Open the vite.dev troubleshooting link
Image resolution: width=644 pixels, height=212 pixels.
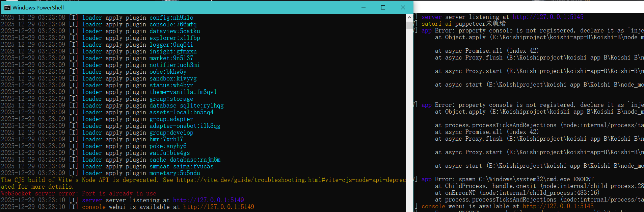(x=290, y=180)
